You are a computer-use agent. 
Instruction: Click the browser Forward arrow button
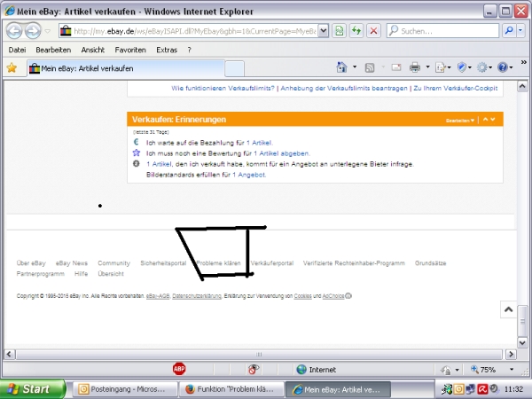(33, 31)
